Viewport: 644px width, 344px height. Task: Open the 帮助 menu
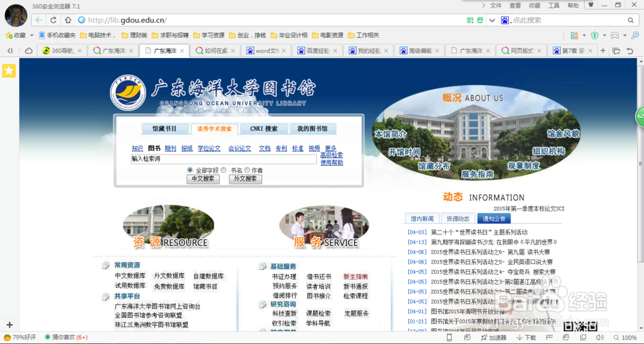[573, 5]
